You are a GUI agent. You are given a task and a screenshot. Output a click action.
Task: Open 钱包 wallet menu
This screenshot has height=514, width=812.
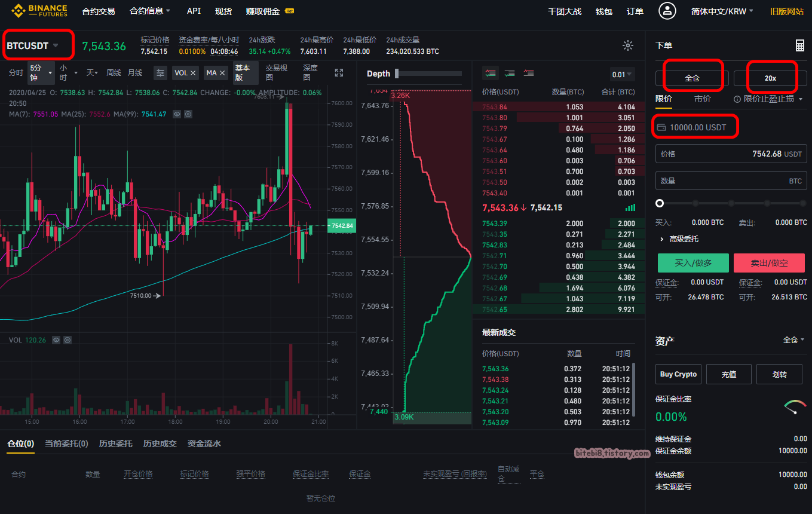pyautogui.click(x=604, y=11)
